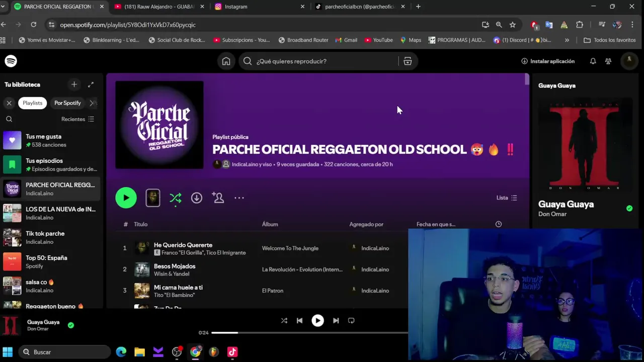Switch to the Rauw Alejandro YouTube tab

[x=160, y=7]
